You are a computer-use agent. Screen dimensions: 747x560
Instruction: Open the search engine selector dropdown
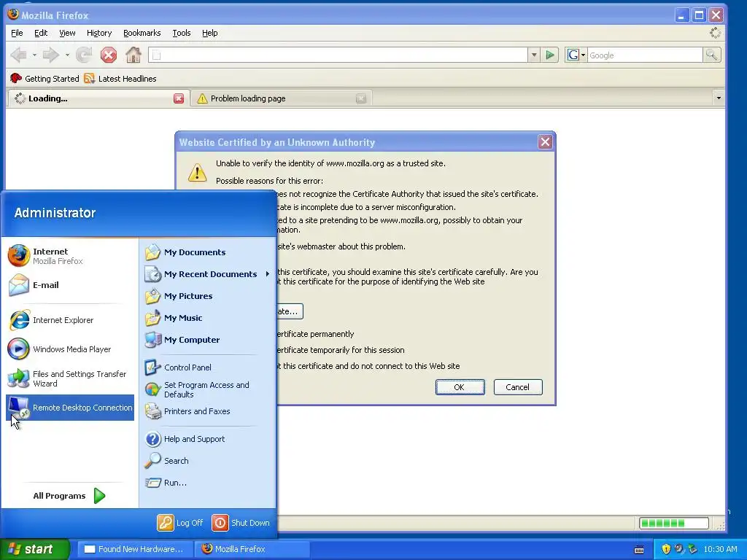click(576, 55)
